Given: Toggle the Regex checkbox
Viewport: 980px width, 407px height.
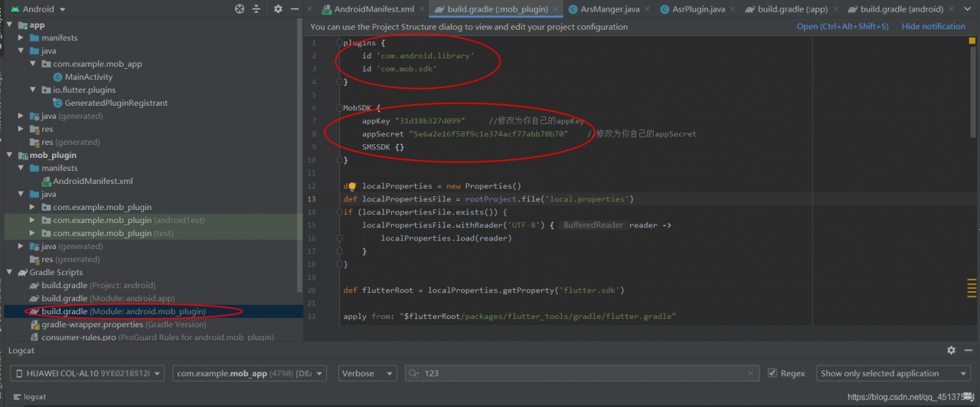Looking at the screenshot, I should coord(773,373).
